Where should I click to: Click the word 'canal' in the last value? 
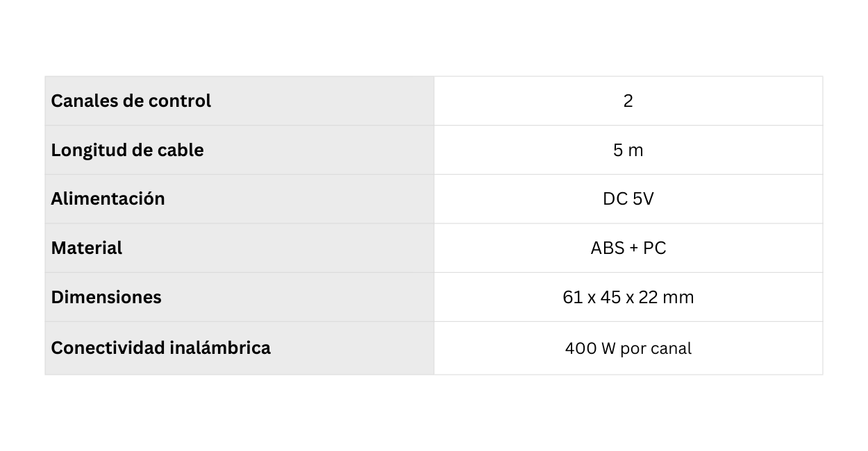point(671,348)
